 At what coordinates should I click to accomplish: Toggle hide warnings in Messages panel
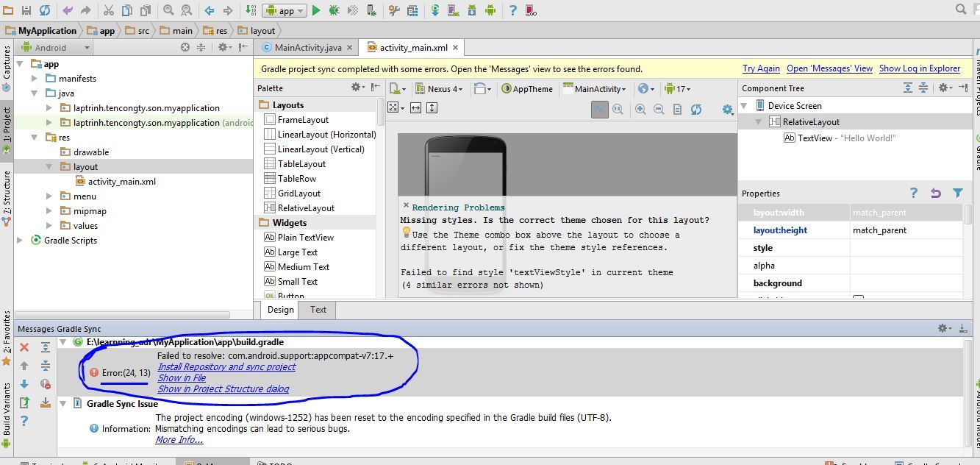click(46, 384)
